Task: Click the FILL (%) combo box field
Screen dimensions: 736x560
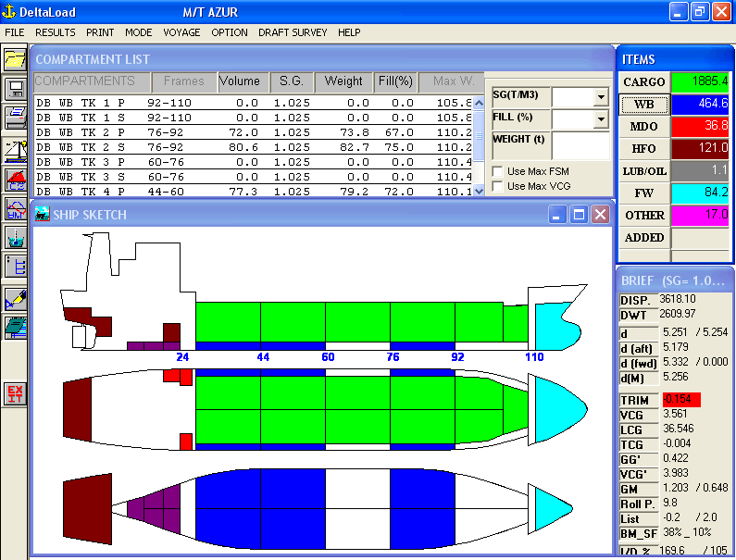Action: point(580,119)
